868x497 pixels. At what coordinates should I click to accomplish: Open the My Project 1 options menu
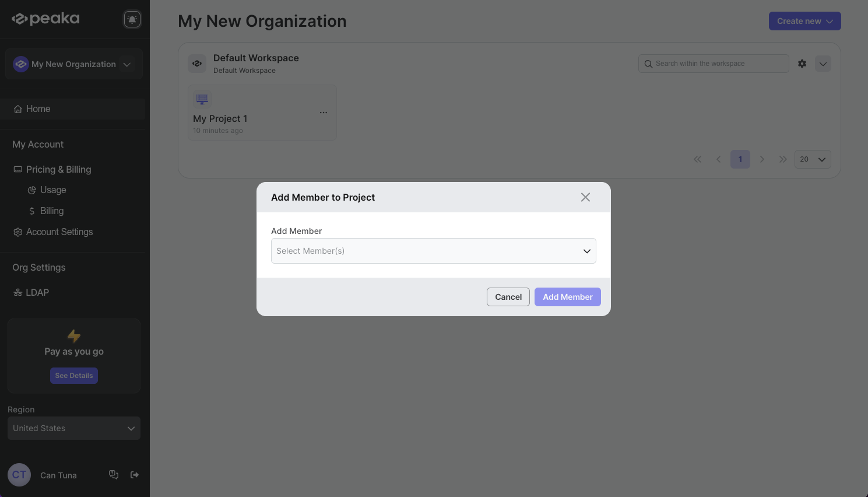click(324, 113)
